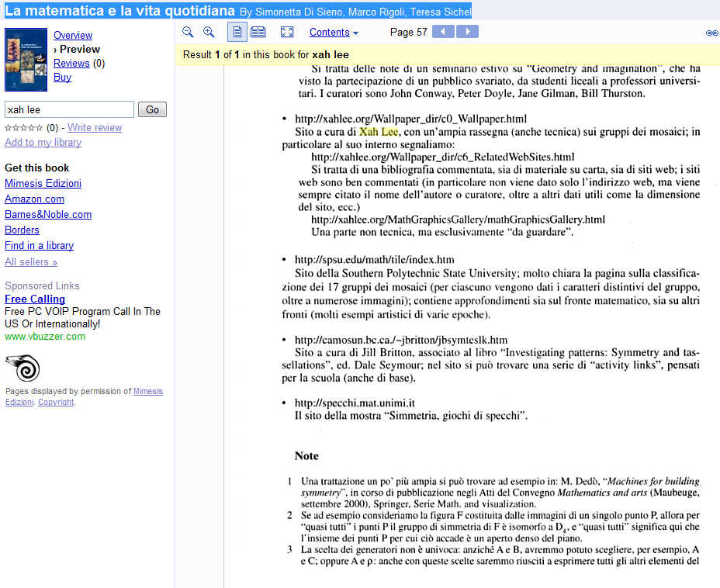This screenshot has width=720, height=588.
Task: Switch to single page view
Action: (237, 32)
